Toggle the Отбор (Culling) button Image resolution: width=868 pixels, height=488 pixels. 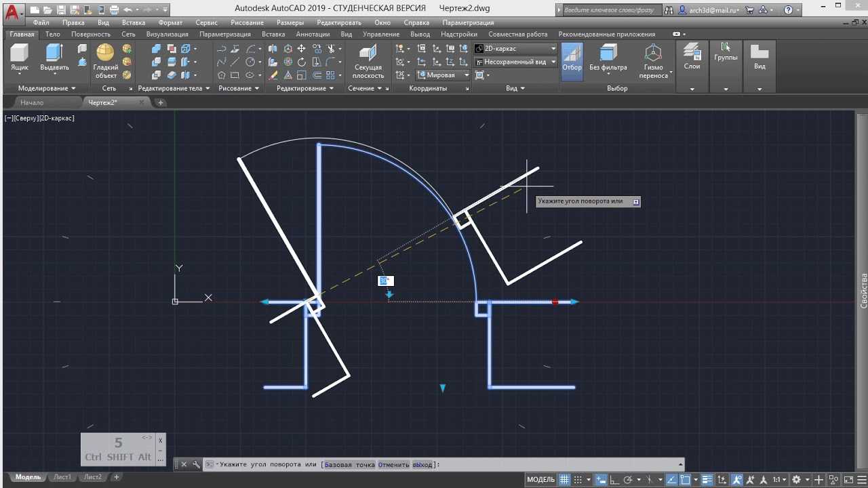tap(572, 61)
